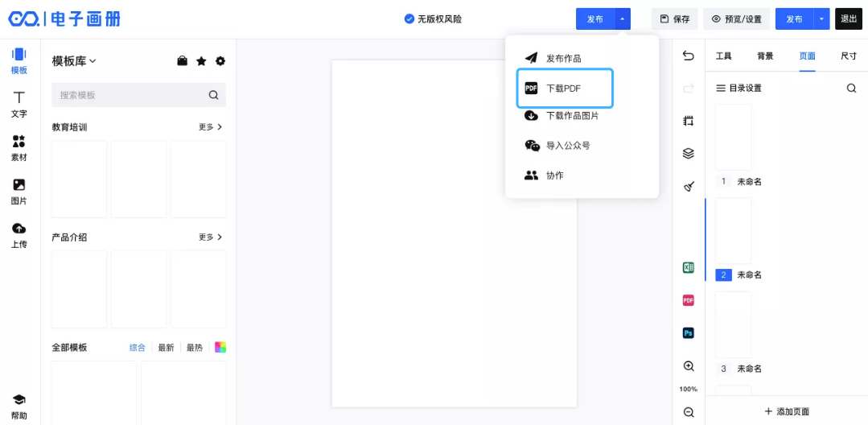Open 目录设置 directory settings

coord(739,88)
